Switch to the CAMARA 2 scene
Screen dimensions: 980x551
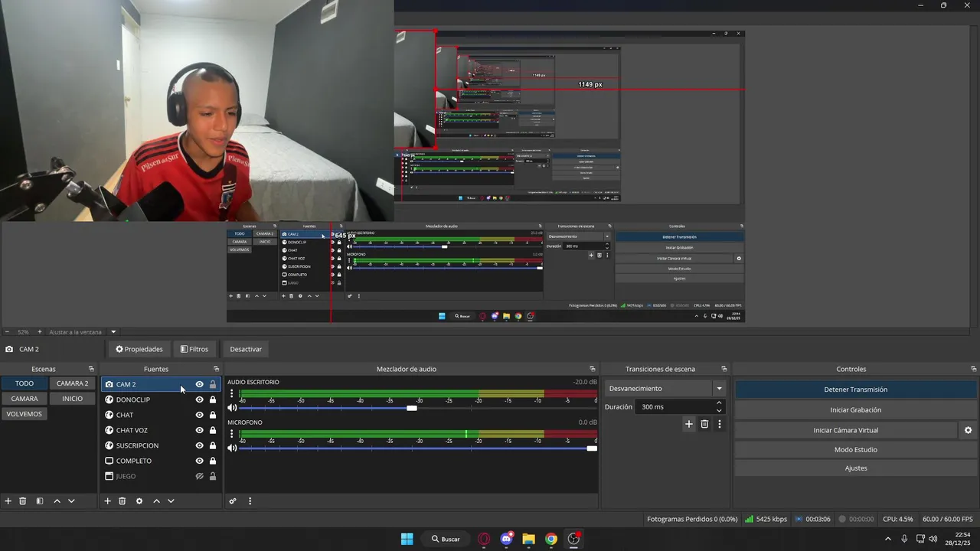(x=72, y=383)
